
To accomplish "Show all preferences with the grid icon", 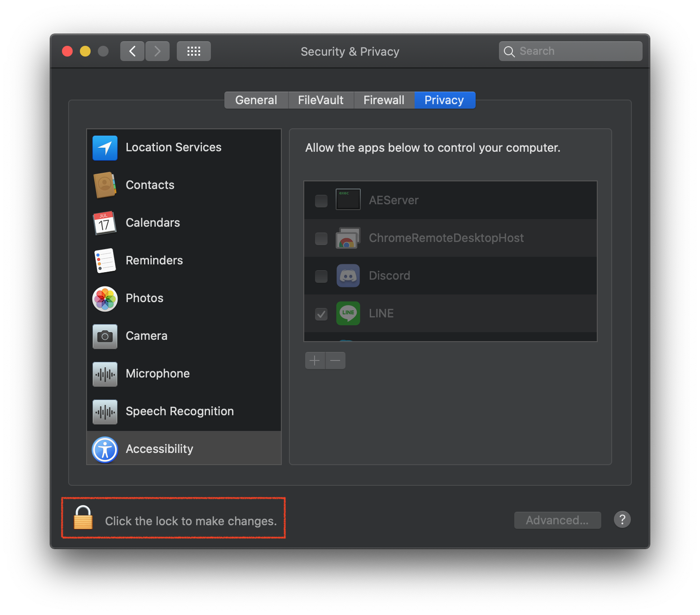I will tap(193, 51).
